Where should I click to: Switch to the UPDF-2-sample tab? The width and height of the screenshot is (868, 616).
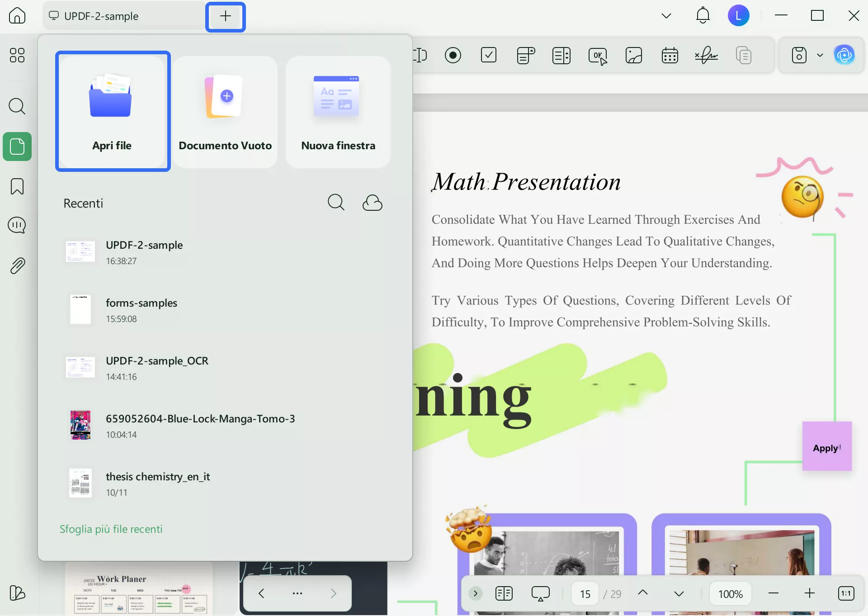[101, 16]
